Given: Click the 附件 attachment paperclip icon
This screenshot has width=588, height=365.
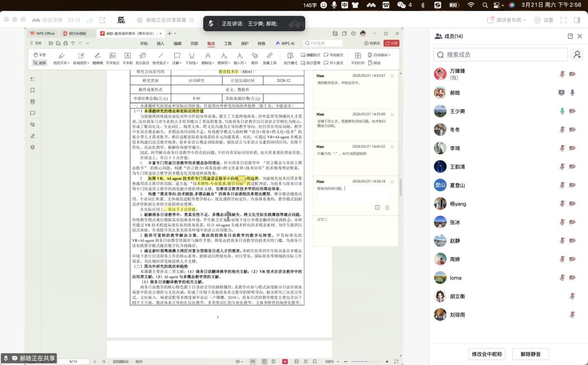Looking at the screenshot, I should 255,58.
